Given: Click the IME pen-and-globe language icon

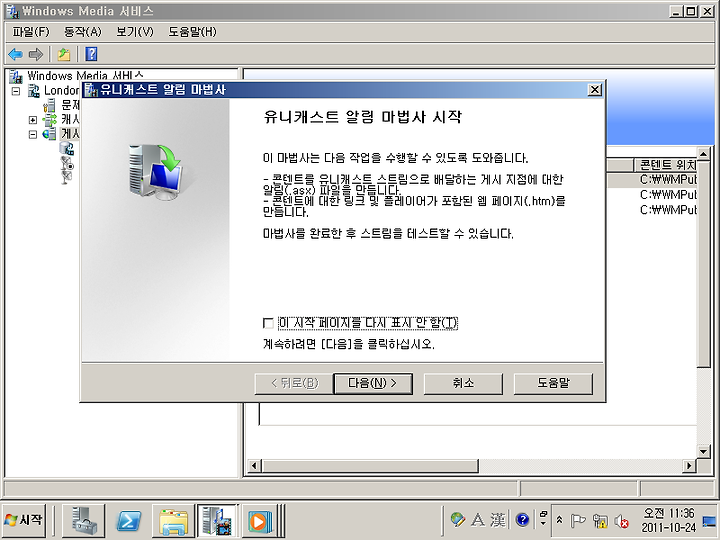Looking at the screenshot, I should (457, 519).
